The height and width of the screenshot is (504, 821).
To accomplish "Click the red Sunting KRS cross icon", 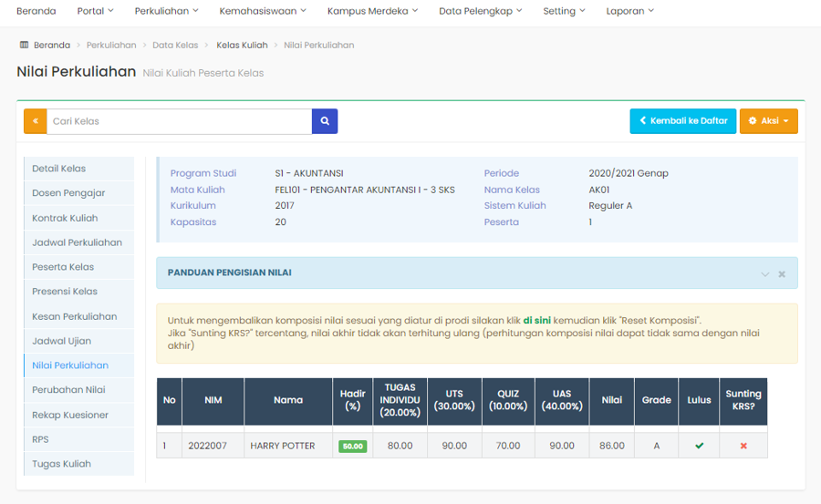I will (743, 446).
